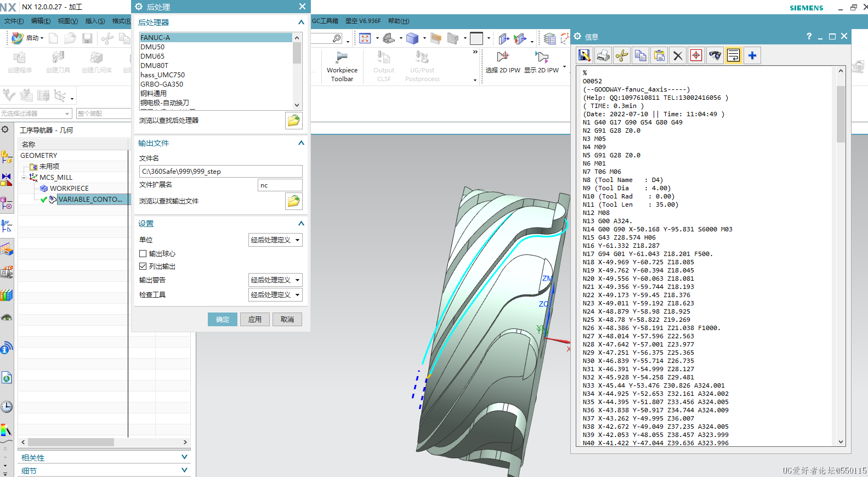Viewport: 868px width, 477px height.
Task: Select the 未用项 tree item
Action: click(x=49, y=167)
